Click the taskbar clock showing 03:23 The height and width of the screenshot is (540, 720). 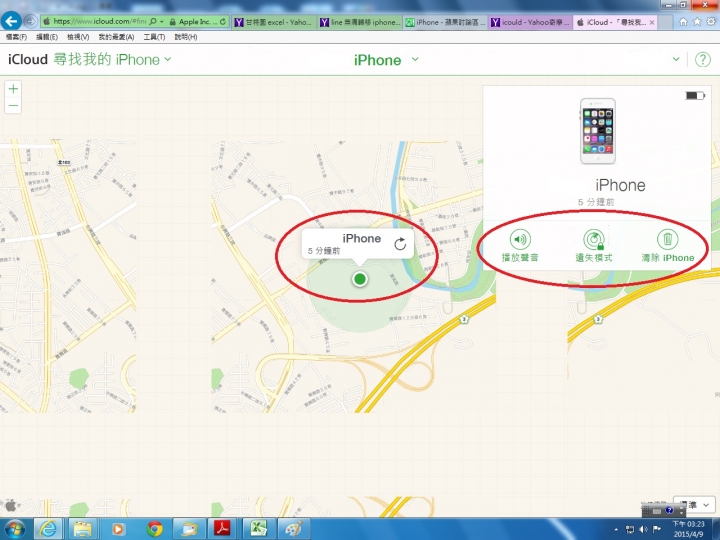point(688,529)
